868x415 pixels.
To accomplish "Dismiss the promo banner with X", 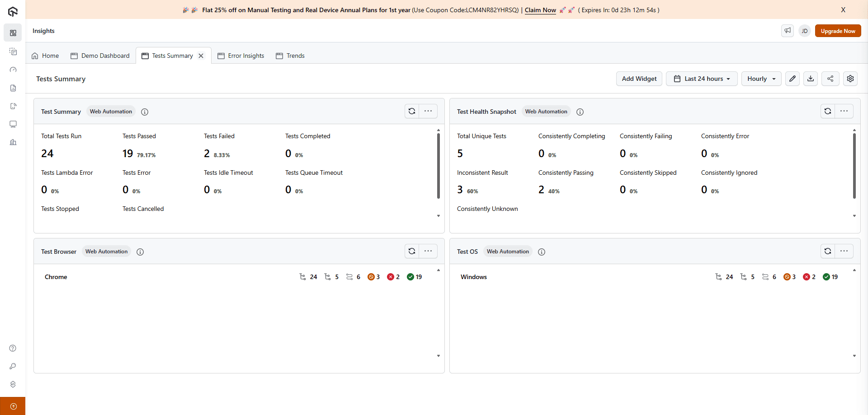I will (843, 9).
